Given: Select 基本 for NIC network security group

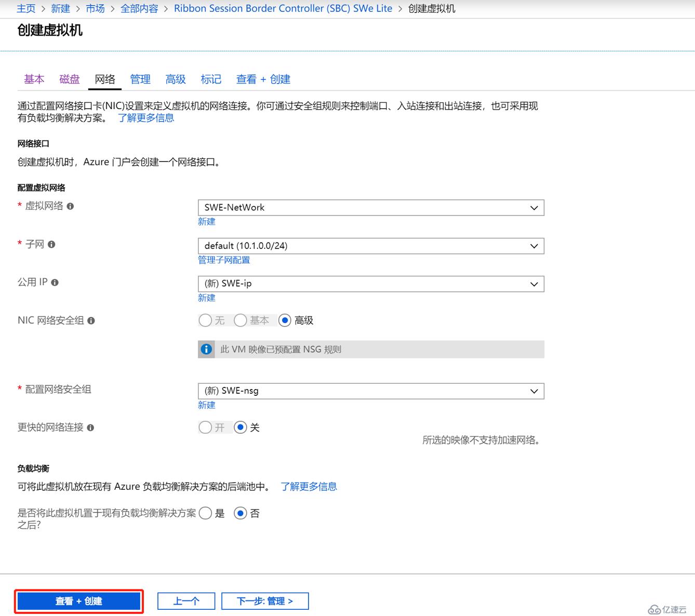Looking at the screenshot, I should tap(240, 320).
